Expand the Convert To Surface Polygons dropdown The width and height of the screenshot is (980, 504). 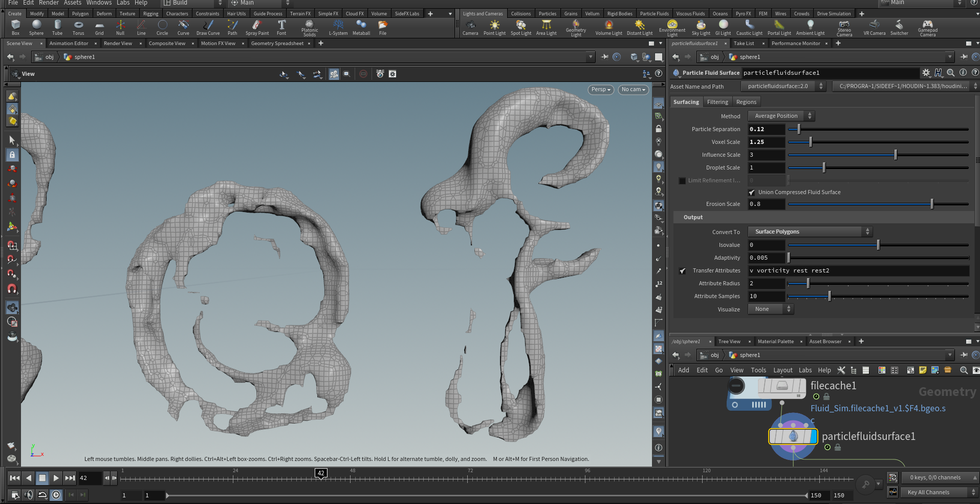click(810, 232)
